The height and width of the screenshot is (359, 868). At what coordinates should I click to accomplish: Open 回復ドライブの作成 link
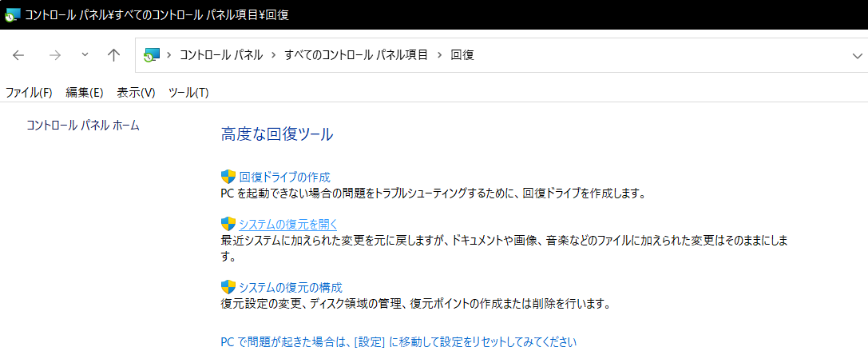click(284, 178)
